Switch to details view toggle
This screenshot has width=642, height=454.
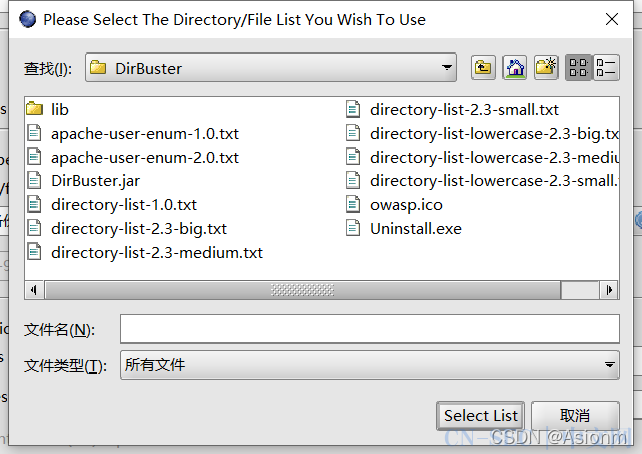click(606, 68)
